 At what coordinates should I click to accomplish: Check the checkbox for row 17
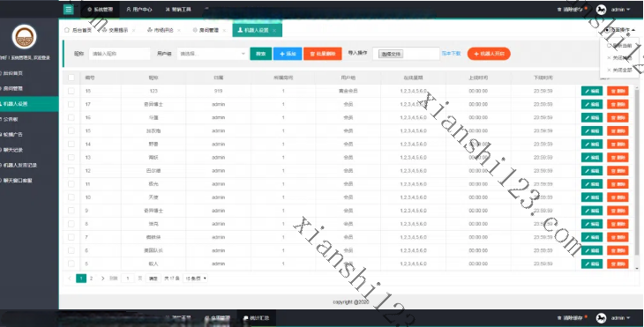(71, 104)
